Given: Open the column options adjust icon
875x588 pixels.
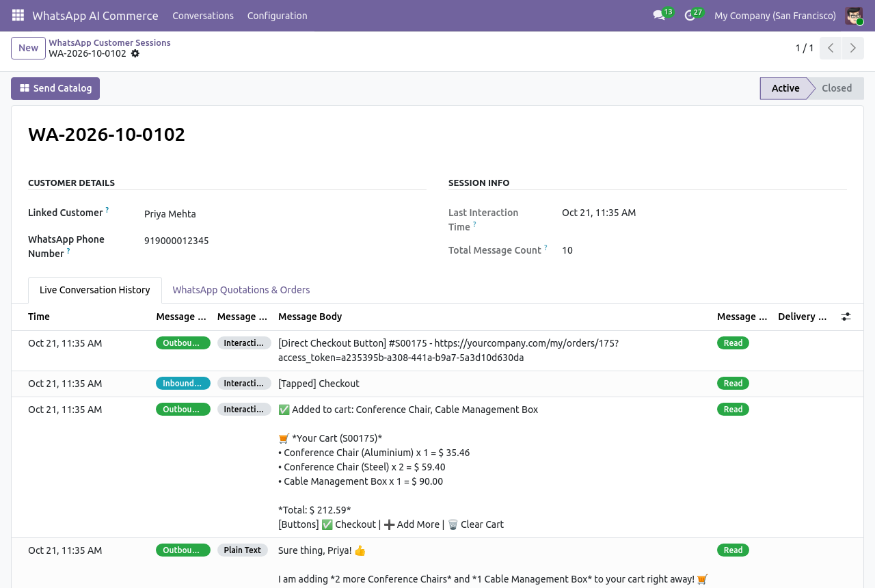Looking at the screenshot, I should coord(846,317).
